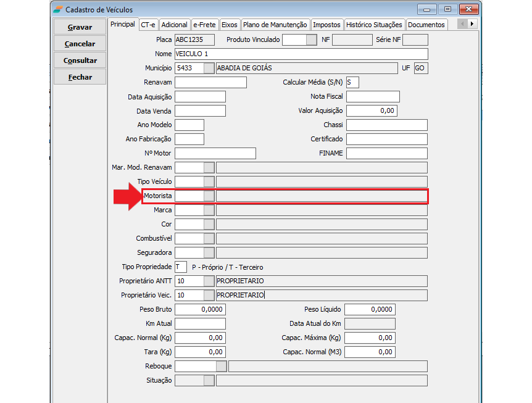Click the Proprietário ANTT lookup button
Screen dimensions: 532x403
(209, 281)
